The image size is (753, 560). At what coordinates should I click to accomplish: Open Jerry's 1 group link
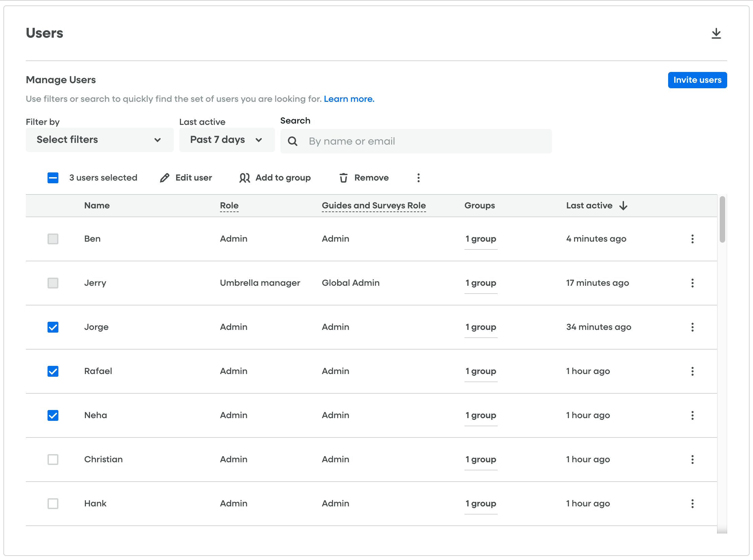coord(481,283)
